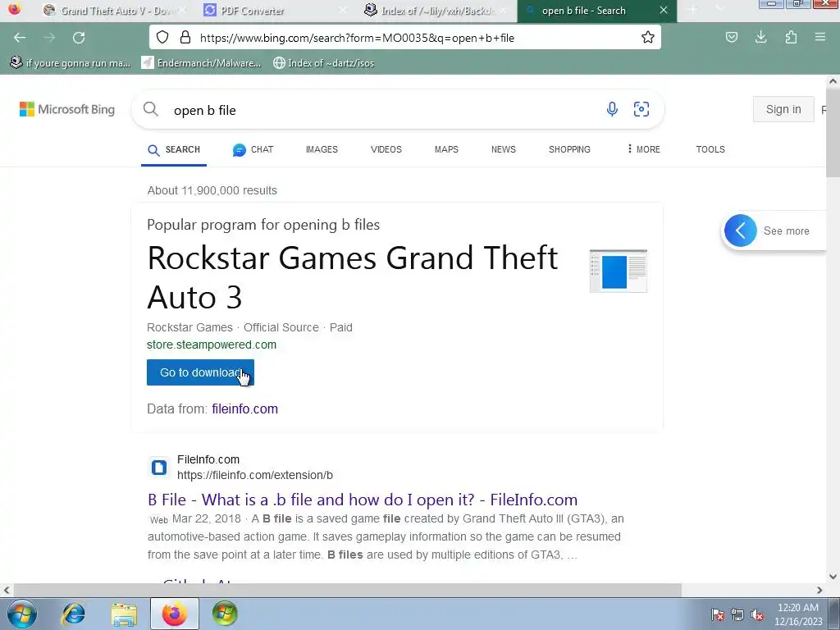Click the Sign in button
Screen dimensions: 840x630
[x=783, y=109]
